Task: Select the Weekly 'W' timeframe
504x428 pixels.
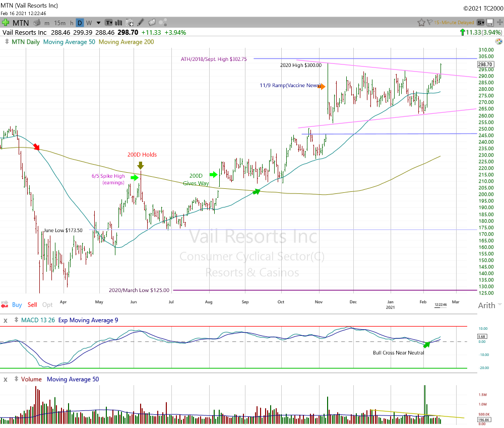Action: coord(89,23)
